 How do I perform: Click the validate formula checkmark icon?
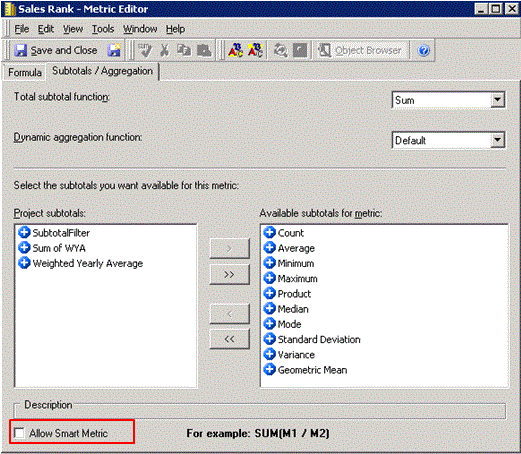click(x=145, y=50)
